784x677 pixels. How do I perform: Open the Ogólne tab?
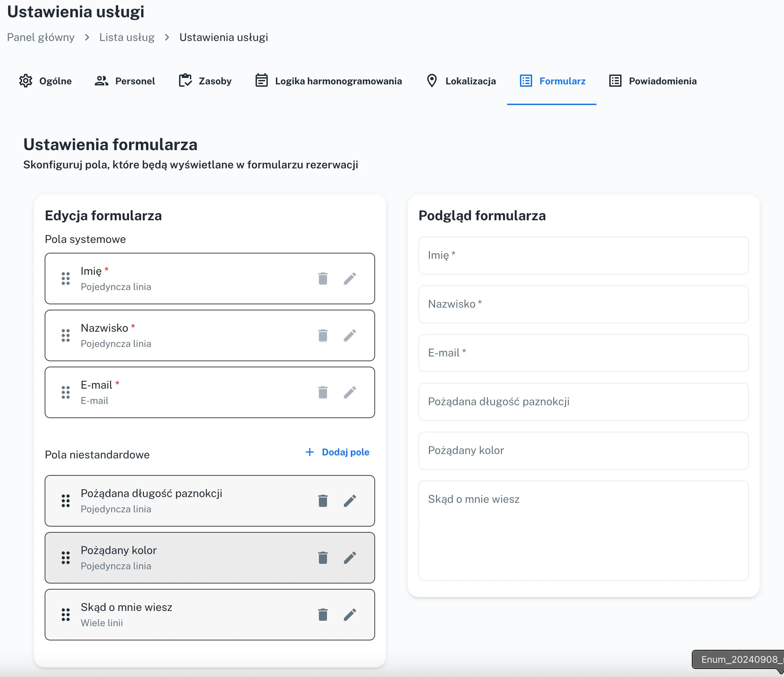click(45, 81)
